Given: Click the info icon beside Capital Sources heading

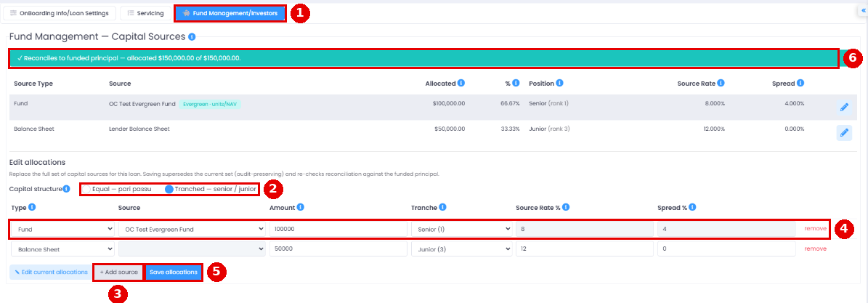Looking at the screenshot, I should point(192,37).
